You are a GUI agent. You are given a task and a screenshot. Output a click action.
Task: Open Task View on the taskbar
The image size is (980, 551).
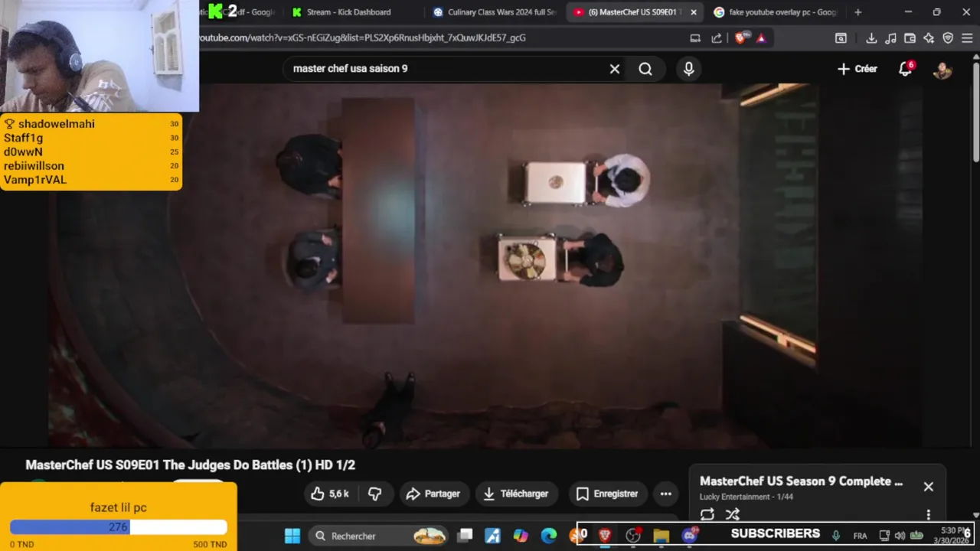[465, 536]
